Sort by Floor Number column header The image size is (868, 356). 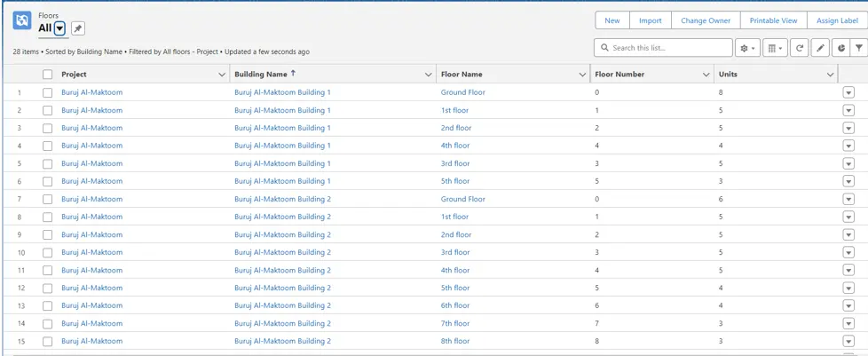(x=619, y=75)
